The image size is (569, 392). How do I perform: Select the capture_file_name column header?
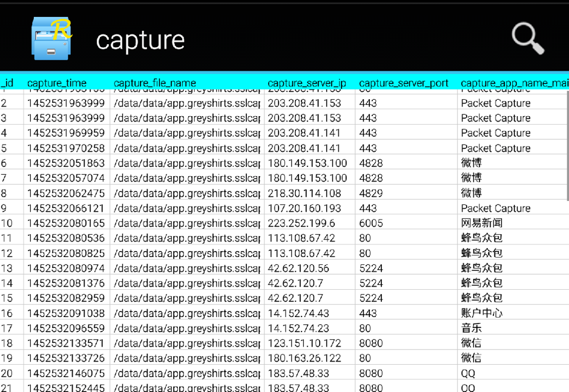tap(155, 83)
